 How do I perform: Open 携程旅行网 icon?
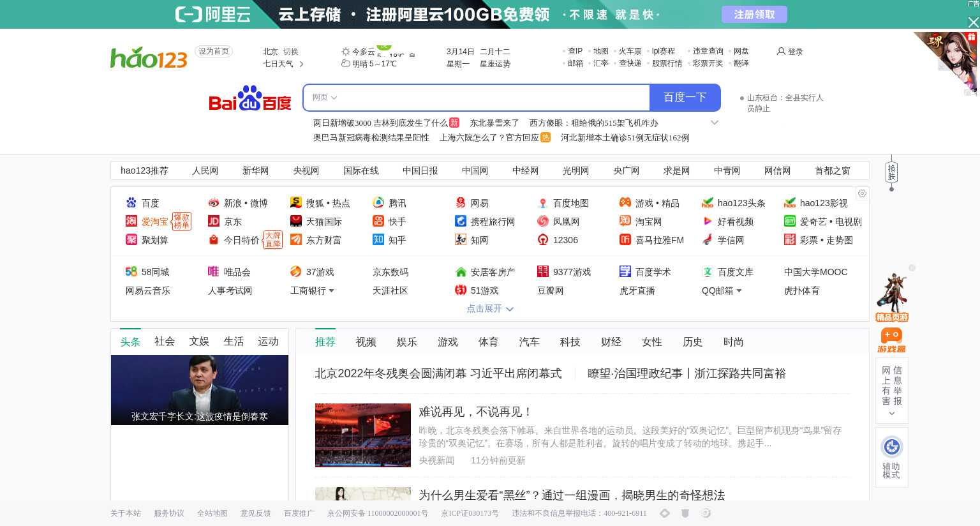(461, 222)
